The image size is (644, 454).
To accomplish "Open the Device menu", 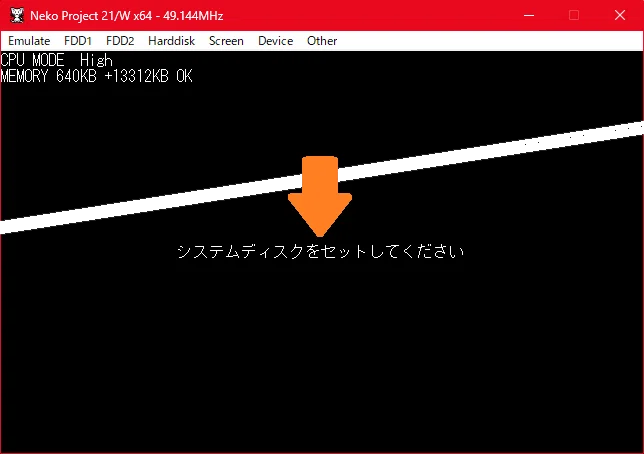I will tap(276, 41).
